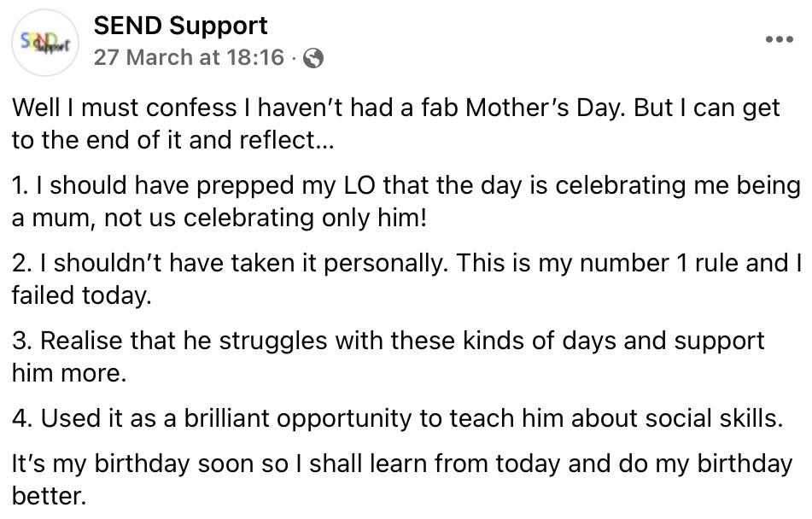Open the SEND Support page name link
The height and width of the screenshot is (519, 812).
(x=180, y=26)
